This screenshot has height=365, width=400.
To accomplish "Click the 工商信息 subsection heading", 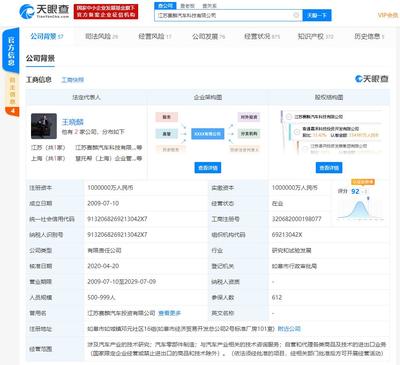I will coord(39,80).
